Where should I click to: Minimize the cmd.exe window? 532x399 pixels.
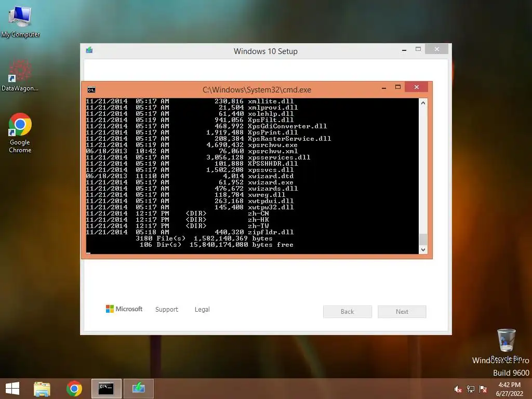pos(384,87)
